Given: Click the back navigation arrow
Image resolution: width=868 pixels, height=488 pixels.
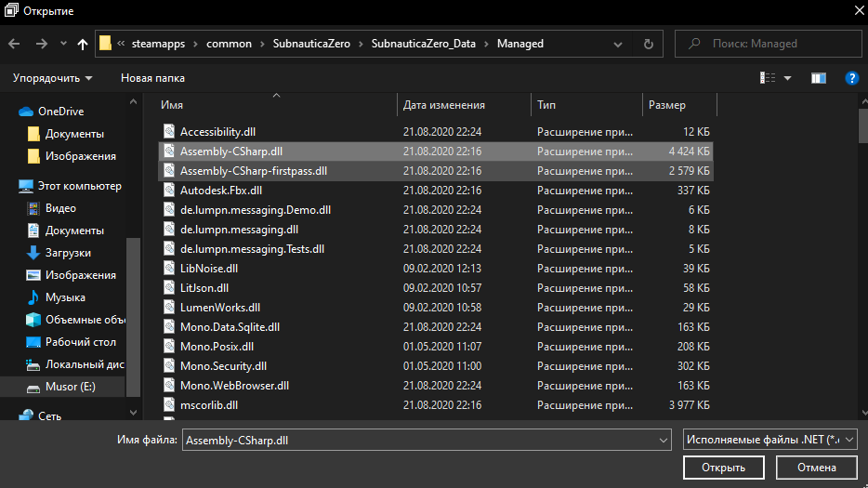Looking at the screenshot, I should click(14, 44).
